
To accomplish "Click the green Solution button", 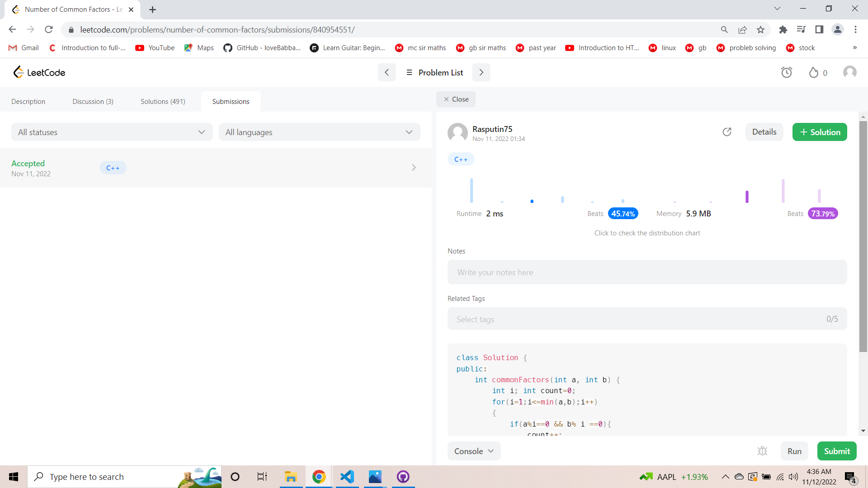I will 820,132.
